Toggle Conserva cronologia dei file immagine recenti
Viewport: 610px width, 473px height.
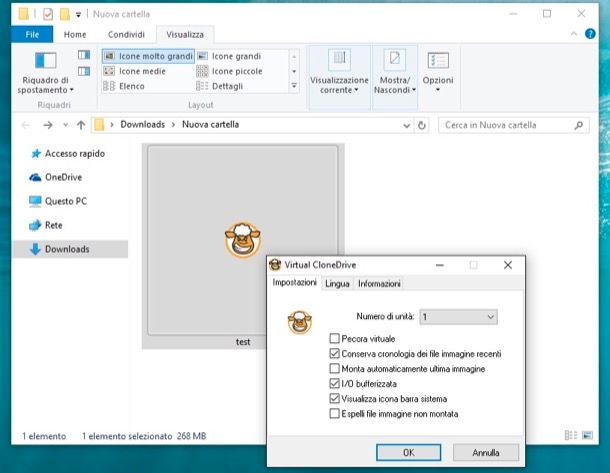(334, 354)
